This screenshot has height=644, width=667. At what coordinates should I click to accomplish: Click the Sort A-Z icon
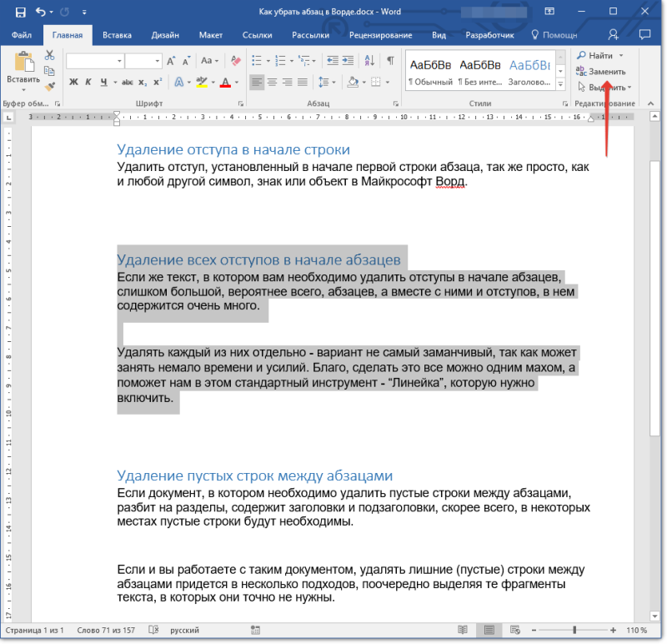pyautogui.click(x=369, y=60)
